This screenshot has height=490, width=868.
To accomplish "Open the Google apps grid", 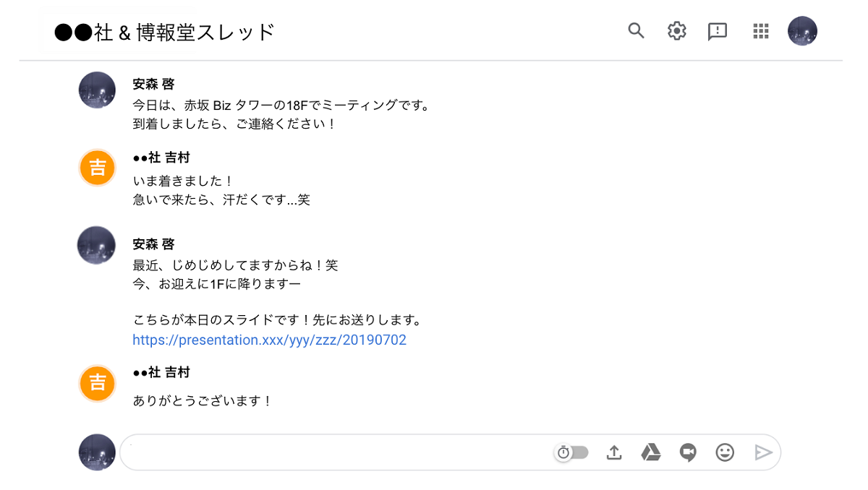I will pos(759,31).
